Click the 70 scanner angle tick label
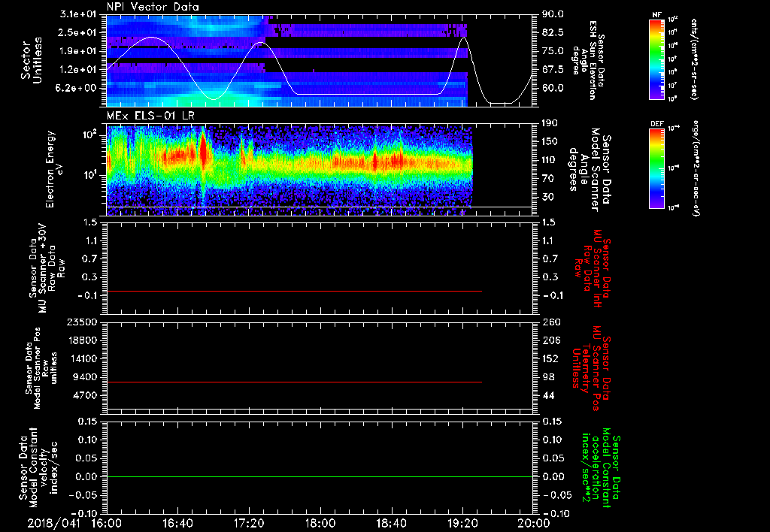The width and height of the screenshot is (770, 532). (548, 179)
